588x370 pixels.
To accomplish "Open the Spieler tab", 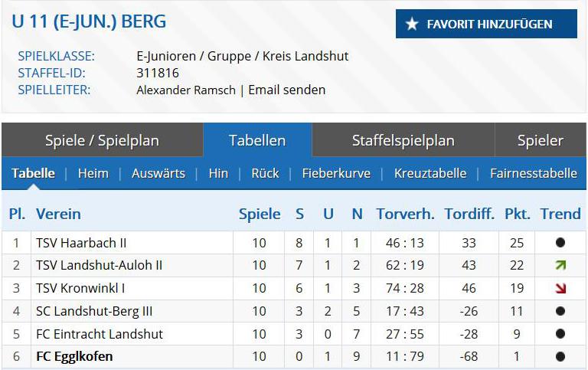I will (540, 140).
